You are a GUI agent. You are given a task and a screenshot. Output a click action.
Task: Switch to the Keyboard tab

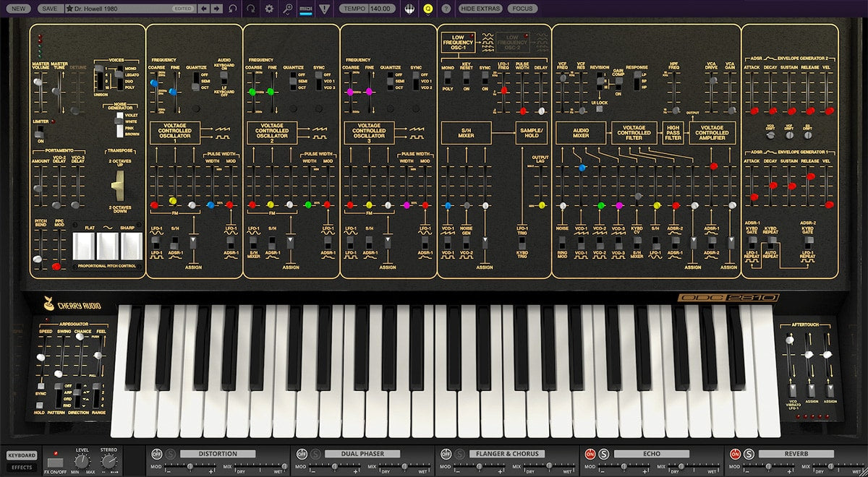point(22,455)
